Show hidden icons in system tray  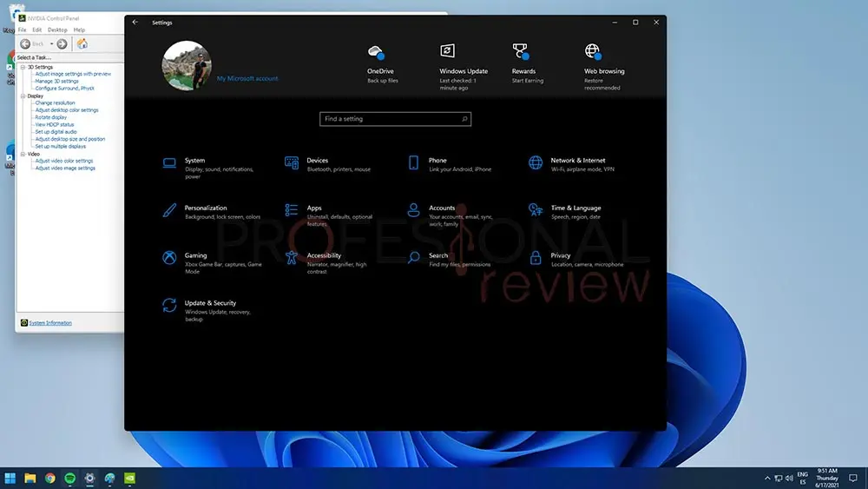click(767, 478)
